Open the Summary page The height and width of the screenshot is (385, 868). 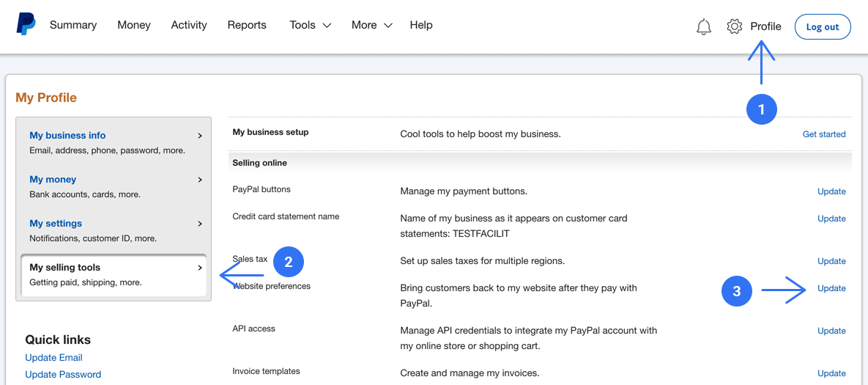tap(73, 25)
